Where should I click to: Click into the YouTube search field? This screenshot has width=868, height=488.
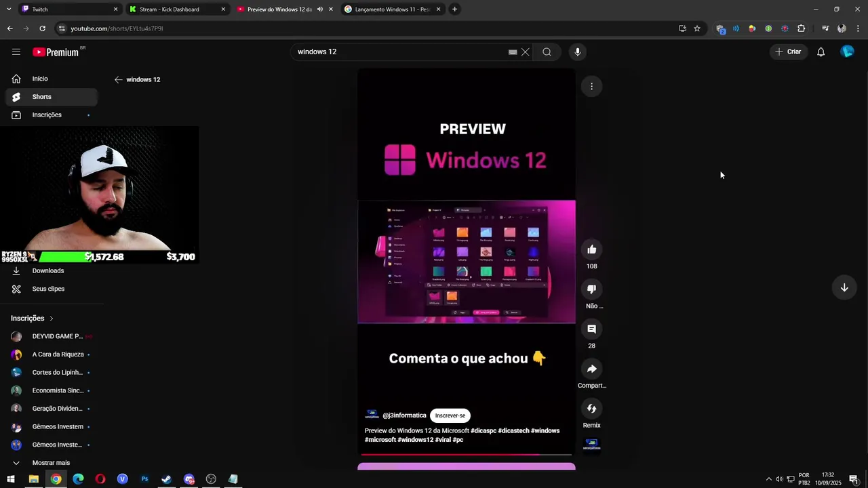(400, 52)
